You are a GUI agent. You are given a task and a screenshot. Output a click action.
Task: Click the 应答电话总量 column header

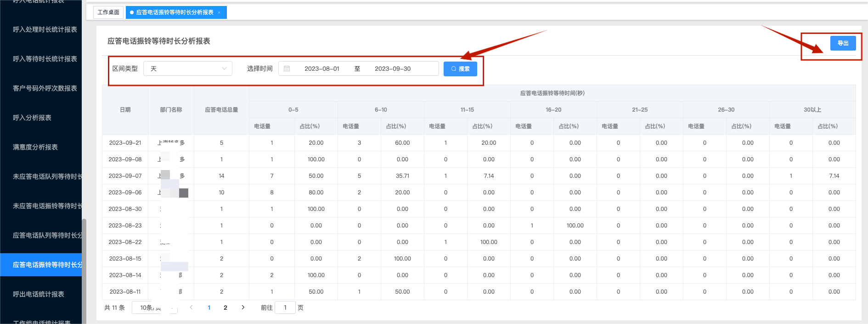point(221,110)
